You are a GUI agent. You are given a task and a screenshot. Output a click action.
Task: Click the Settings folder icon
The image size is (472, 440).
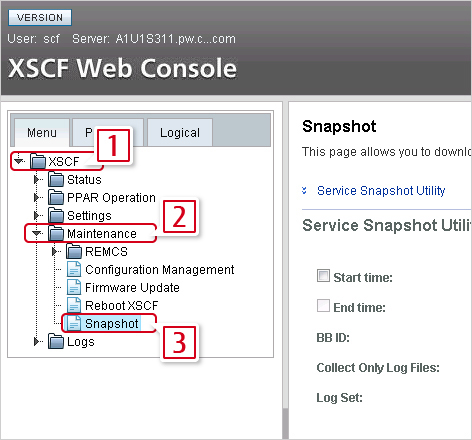(x=56, y=215)
